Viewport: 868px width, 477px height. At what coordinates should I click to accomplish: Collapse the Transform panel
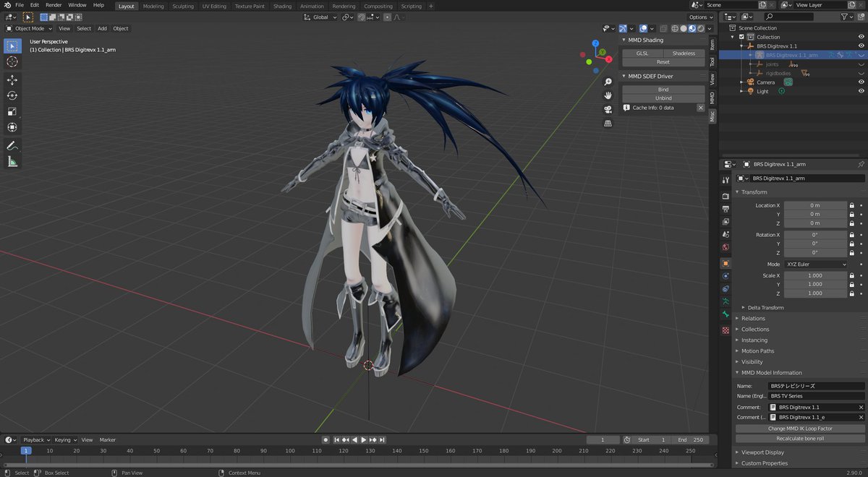(x=754, y=192)
